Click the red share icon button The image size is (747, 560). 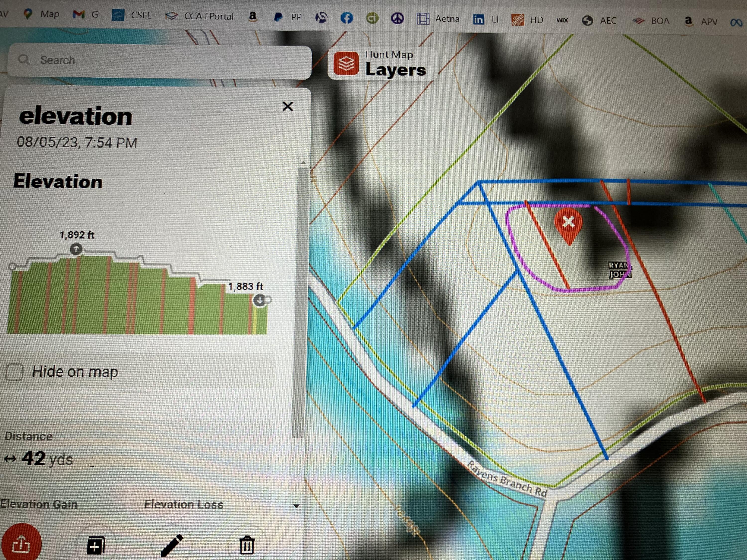coord(21,544)
